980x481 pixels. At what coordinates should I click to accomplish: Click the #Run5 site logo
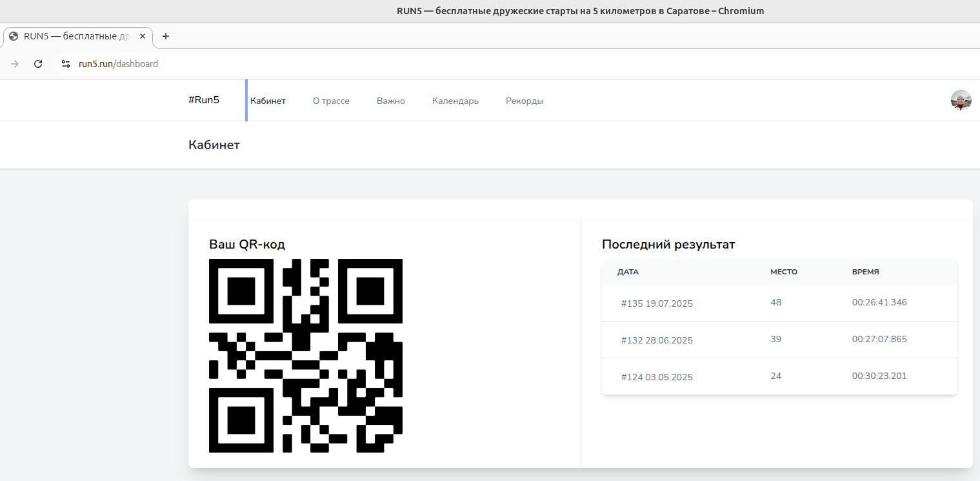204,100
